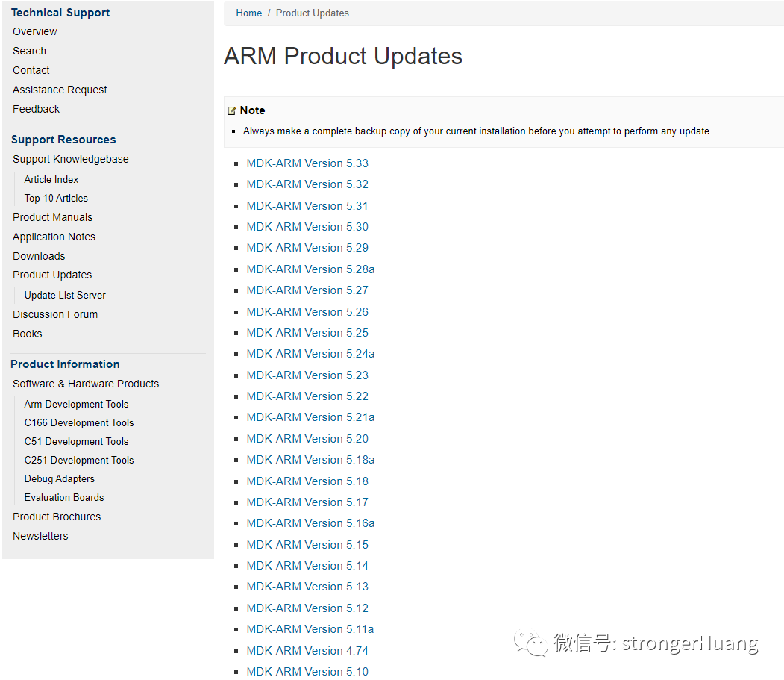Open MDK-ARM Version 5.11a update
Viewport: 784px width, 680px height.
tap(310, 629)
